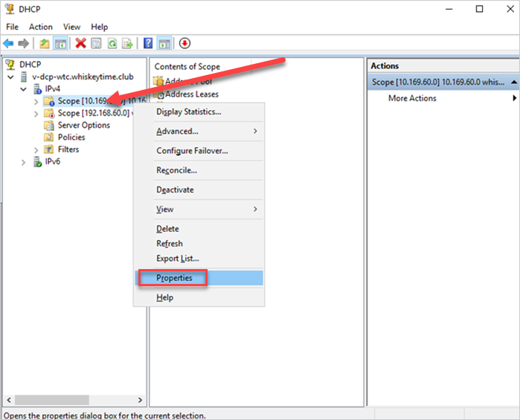520x420 pixels.
Task: Toggle the Show/Hide Console Tree icon
Action: [x=61, y=43]
